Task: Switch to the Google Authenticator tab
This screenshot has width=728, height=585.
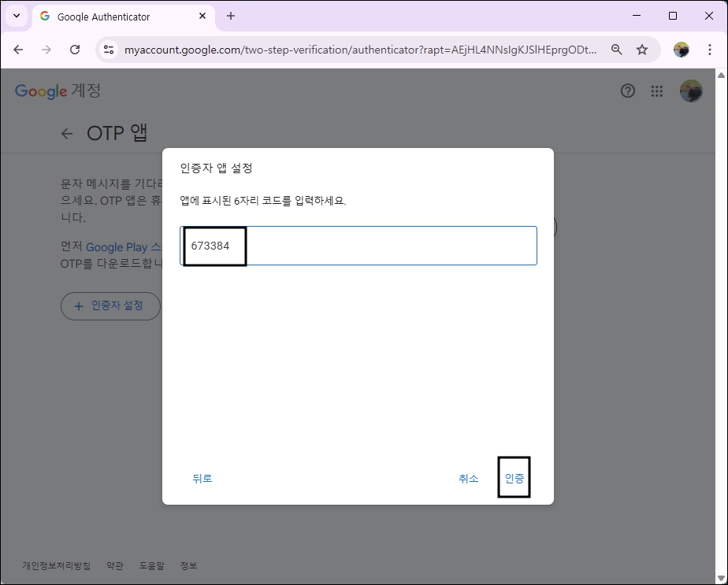Action: pos(110,16)
